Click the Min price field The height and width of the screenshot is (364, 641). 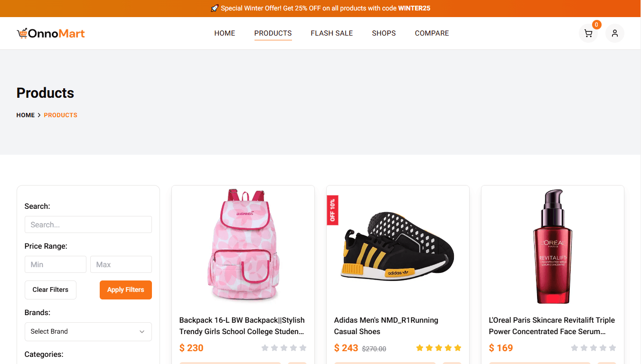[x=56, y=265]
